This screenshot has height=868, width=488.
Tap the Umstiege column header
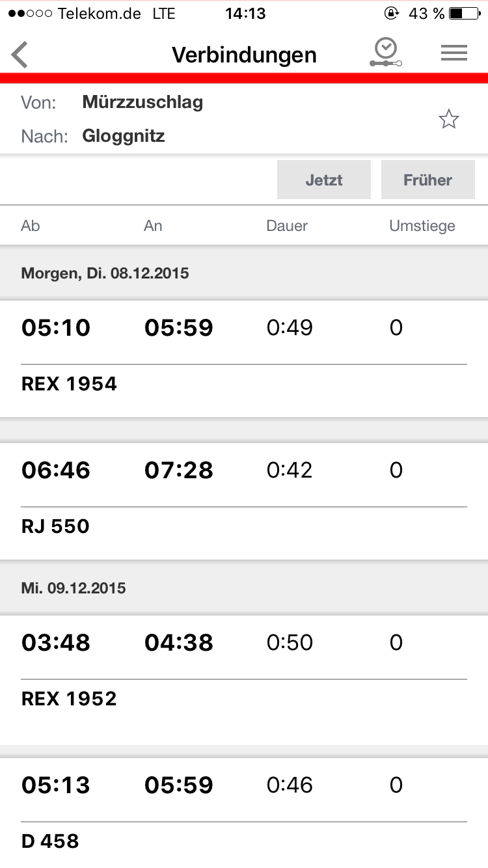422,226
